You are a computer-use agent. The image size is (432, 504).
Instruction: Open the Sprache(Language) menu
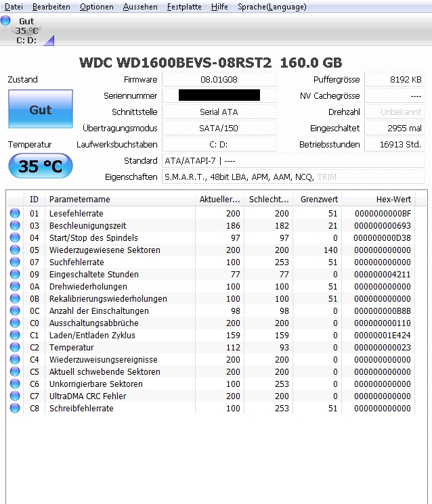pos(272,7)
